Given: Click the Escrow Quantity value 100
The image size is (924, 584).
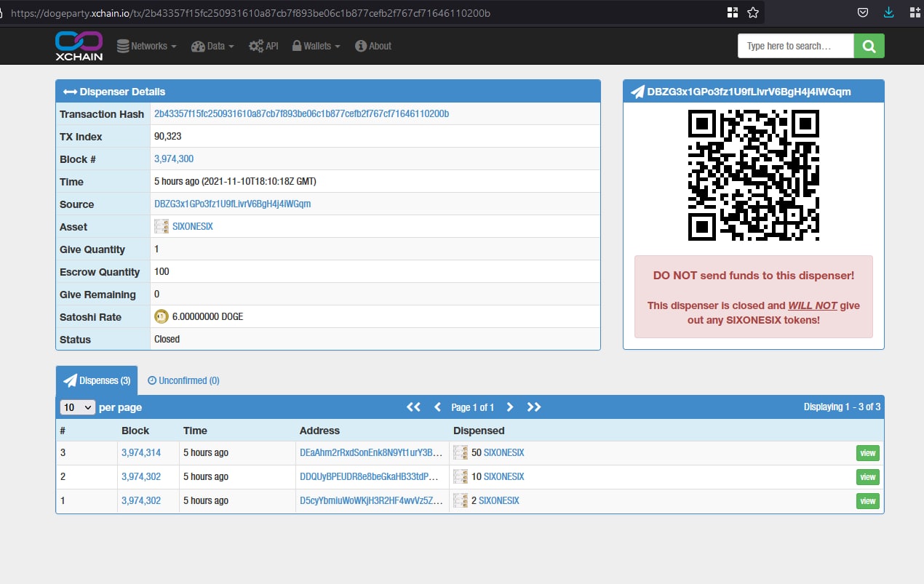Looking at the screenshot, I should coord(162,272).
